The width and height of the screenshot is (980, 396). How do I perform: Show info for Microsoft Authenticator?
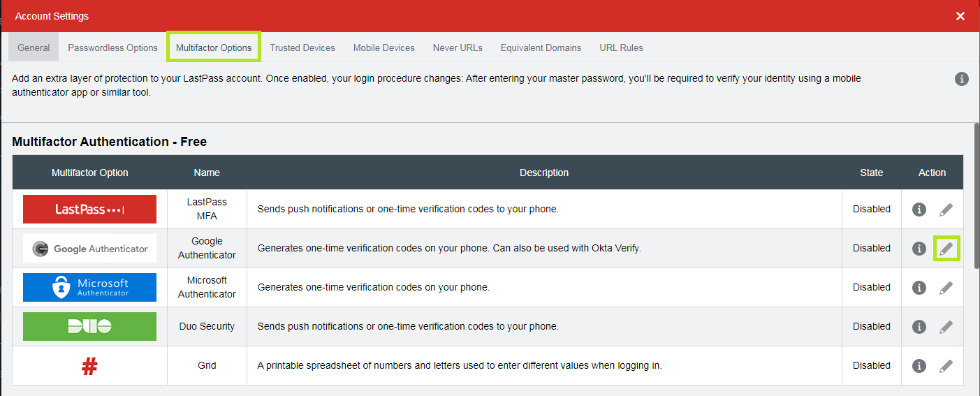919,288
